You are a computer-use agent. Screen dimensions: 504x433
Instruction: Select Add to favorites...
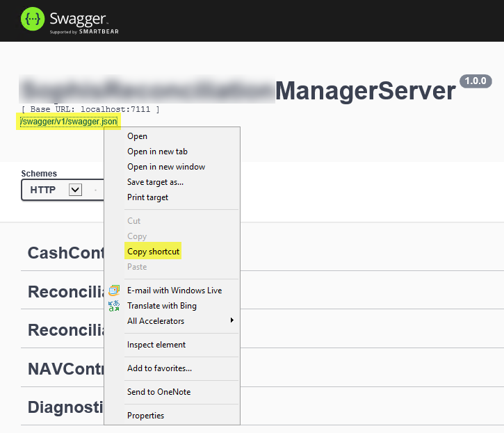[159, 368]
